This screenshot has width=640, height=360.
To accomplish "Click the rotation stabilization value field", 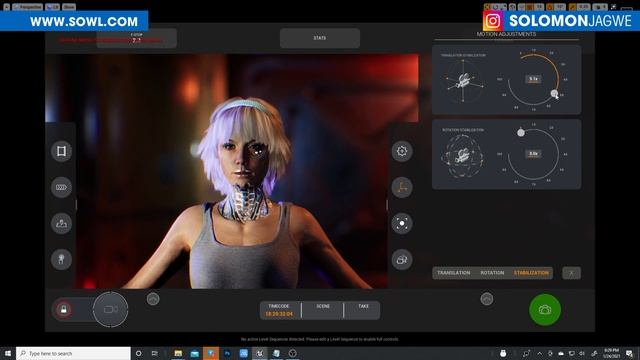I will (x=533, y=154).
